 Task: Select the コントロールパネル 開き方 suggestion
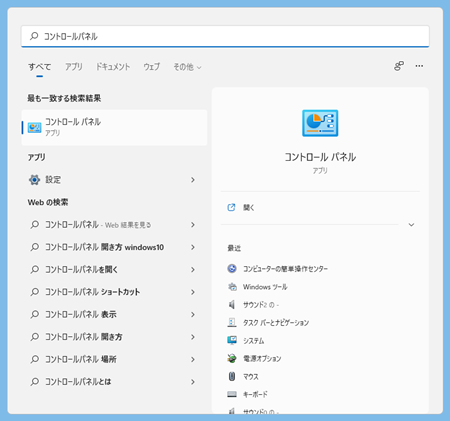(x=114, y=337)
